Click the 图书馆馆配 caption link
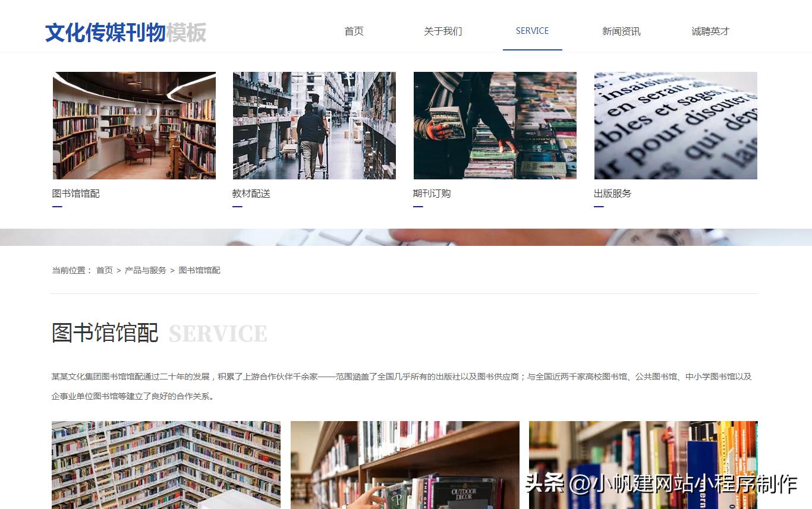This screenshot has height=509, width=812. pos(76,193)
